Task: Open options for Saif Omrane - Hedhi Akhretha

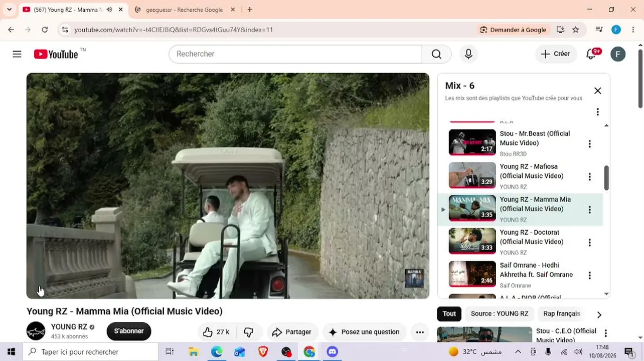Action: point(589,275)
